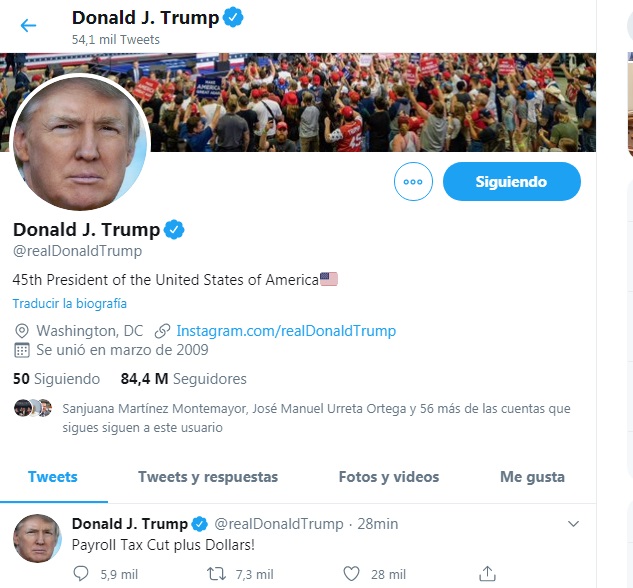
Task: Click the link chain icon near Instagram URL
Action: pyautogui.click(x=162, y=331)
